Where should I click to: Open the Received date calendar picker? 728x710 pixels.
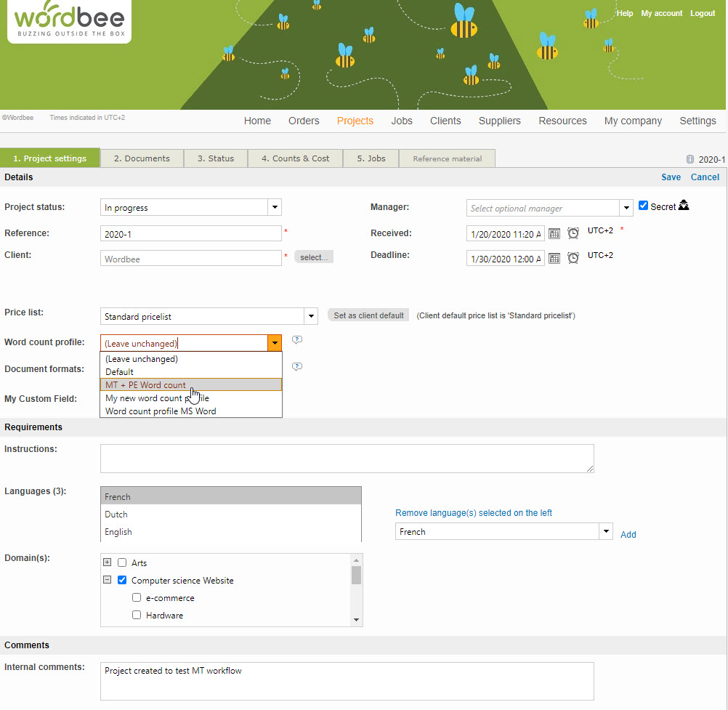pos(554,234)
